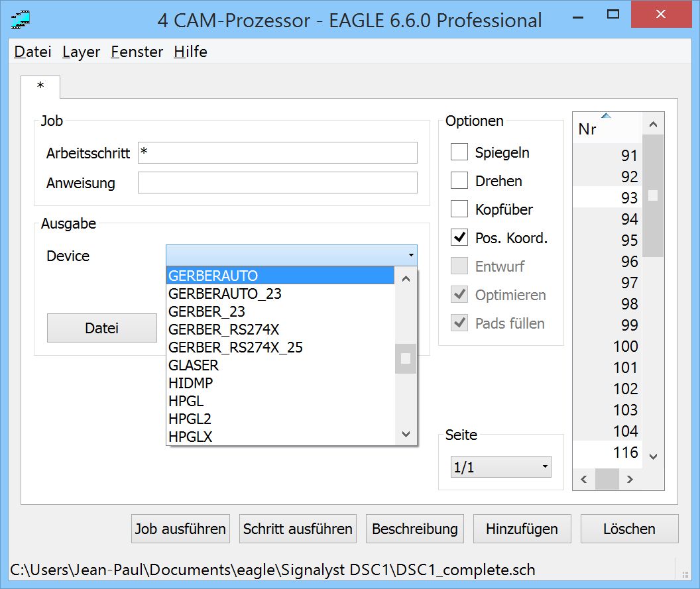Select HIDMP from the device list

[x=280, y=383]
